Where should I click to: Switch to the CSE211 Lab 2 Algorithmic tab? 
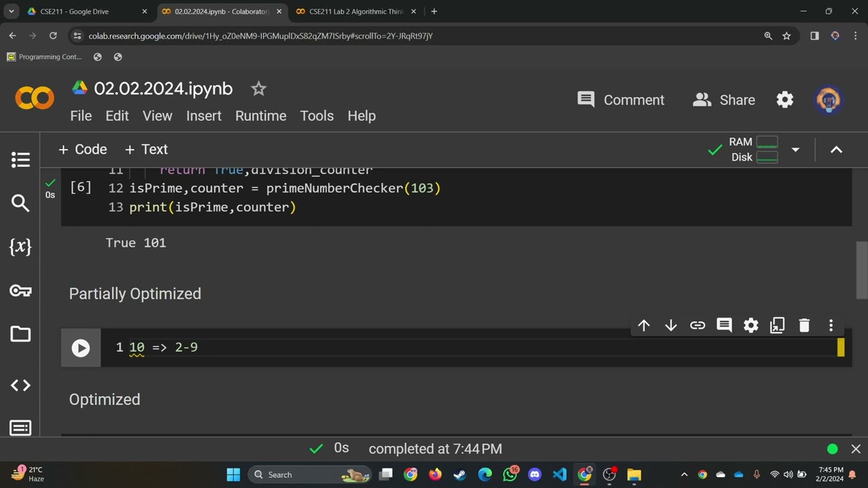tap(356, 12)
